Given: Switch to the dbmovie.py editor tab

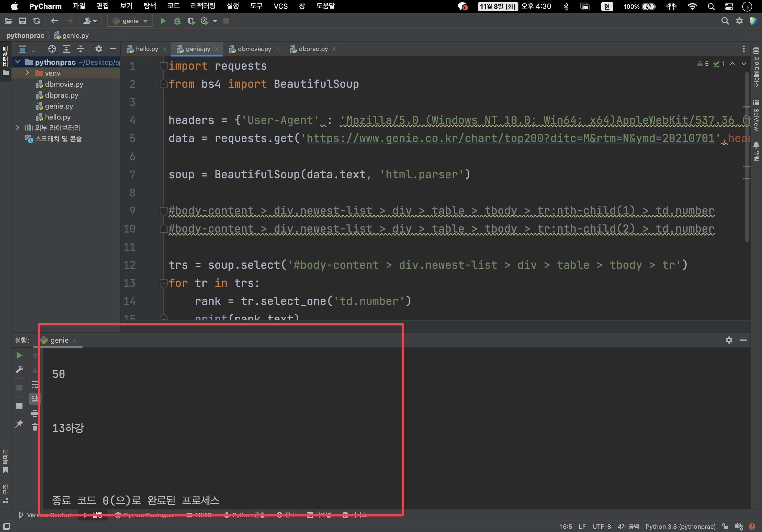Looking at the screenshot, I should 254,49.
